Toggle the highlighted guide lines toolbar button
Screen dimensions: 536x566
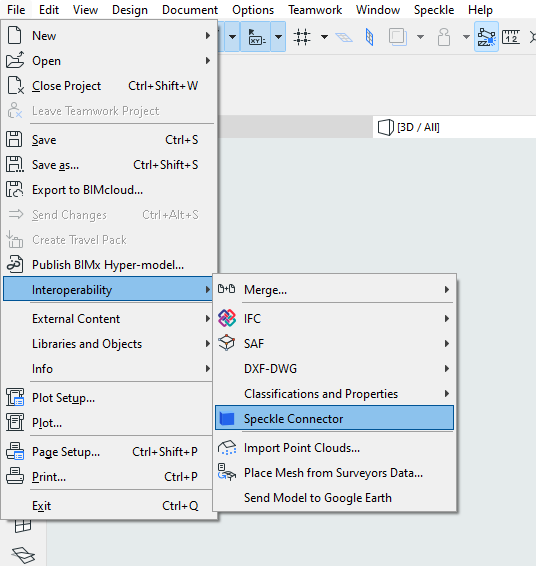(486, 36)
